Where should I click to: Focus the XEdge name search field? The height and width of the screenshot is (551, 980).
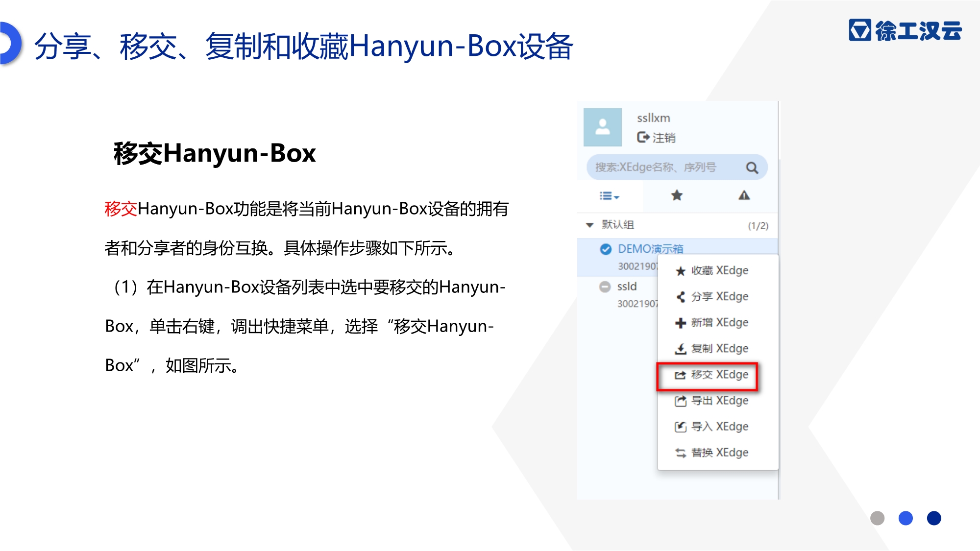coord(677,168)
